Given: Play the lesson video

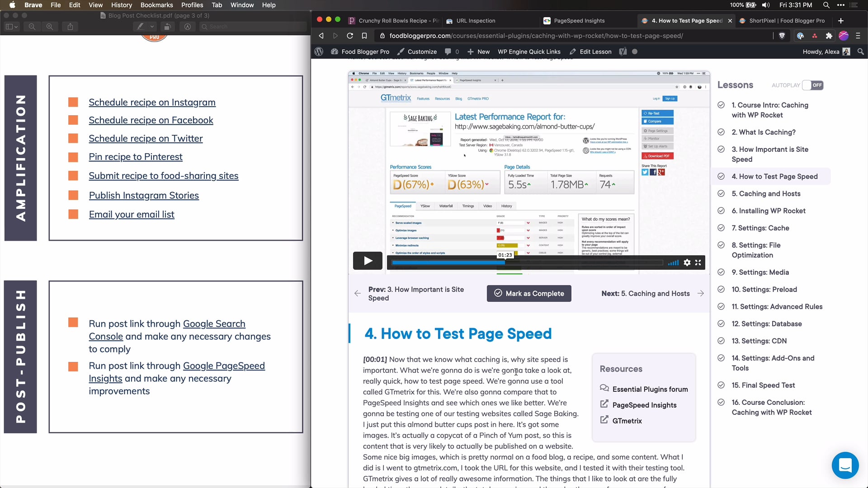Looking at the screenshot, I should pyautogui.click(x=368, y=261).
